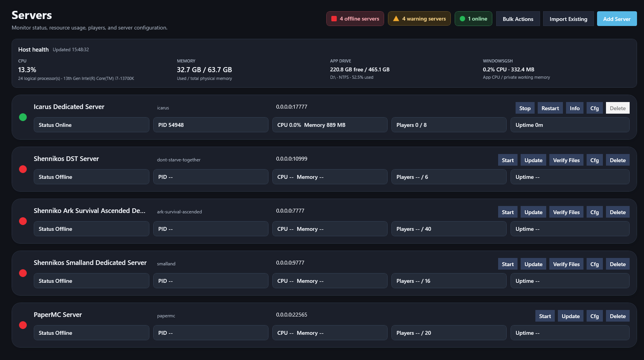Filter by 4 warning servers

coord(419,19)
